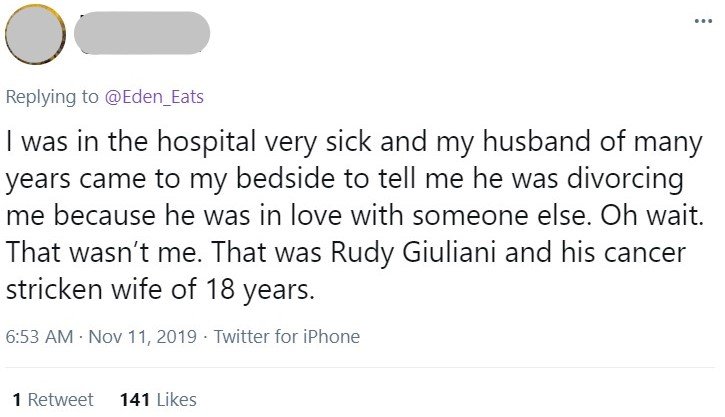This screenshot has height=417, width=725.
Task: Open the Twitter for iPhone source link
Action: (285, 337)
